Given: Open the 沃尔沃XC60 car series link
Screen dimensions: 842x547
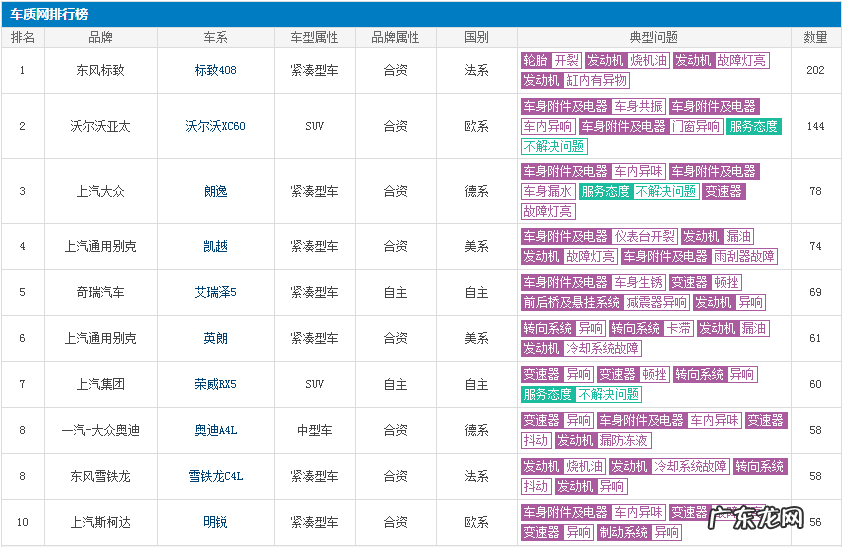Looking at the screenshot, I should coord(215,126).
